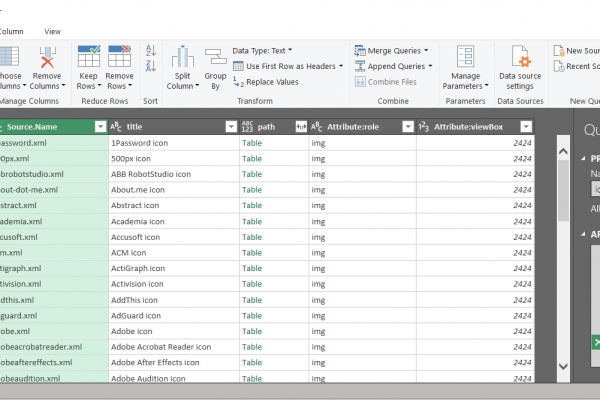Click Use First Row as Headers
Screen dimensions: 600x400
point(290,66)
